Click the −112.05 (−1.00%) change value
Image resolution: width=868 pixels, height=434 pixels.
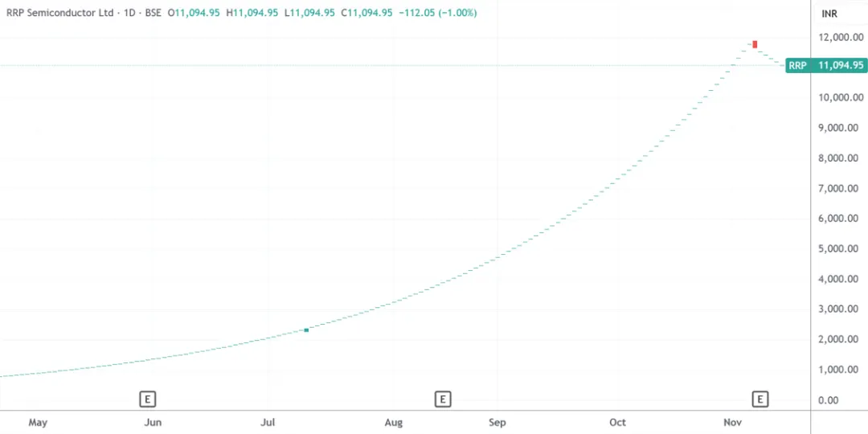(x=437, y=14)
